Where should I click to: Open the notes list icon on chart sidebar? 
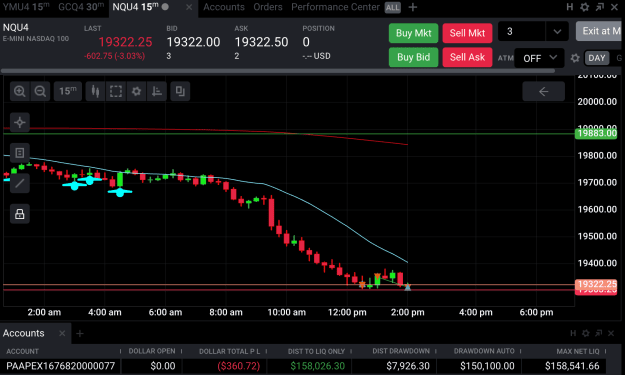point(20,153)
